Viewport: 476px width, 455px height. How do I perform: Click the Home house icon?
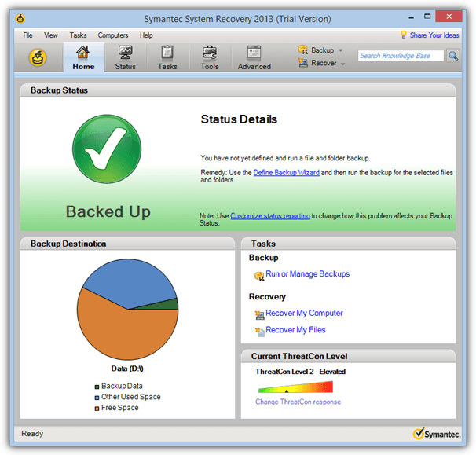(83, 52)
